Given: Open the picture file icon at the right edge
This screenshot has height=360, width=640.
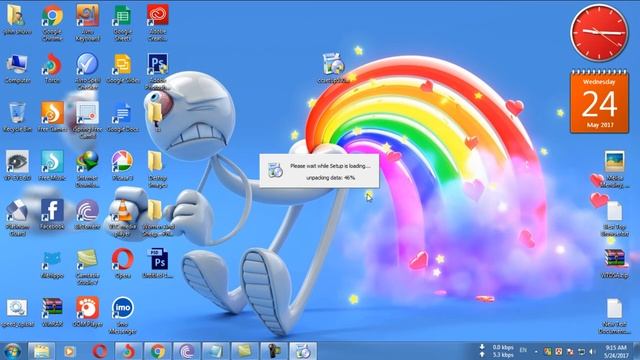Looking at the screenshot, I should [615, 169].
